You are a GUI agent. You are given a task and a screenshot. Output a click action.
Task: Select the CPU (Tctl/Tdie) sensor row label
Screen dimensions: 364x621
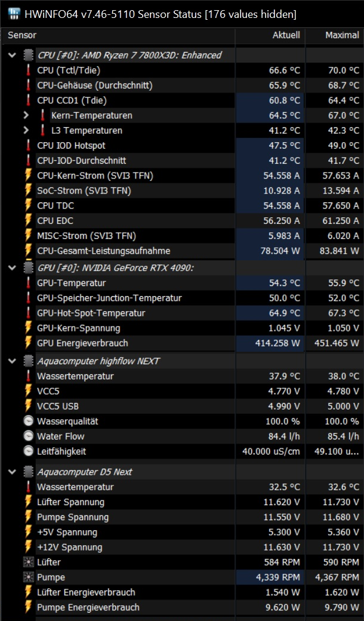click(x=69, y=70)
